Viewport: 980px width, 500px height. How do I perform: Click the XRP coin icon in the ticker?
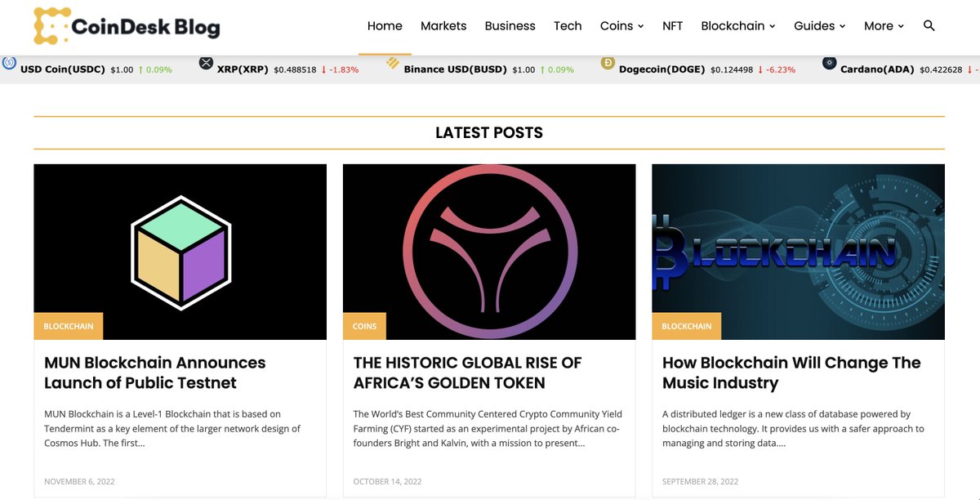pos(207,62)
